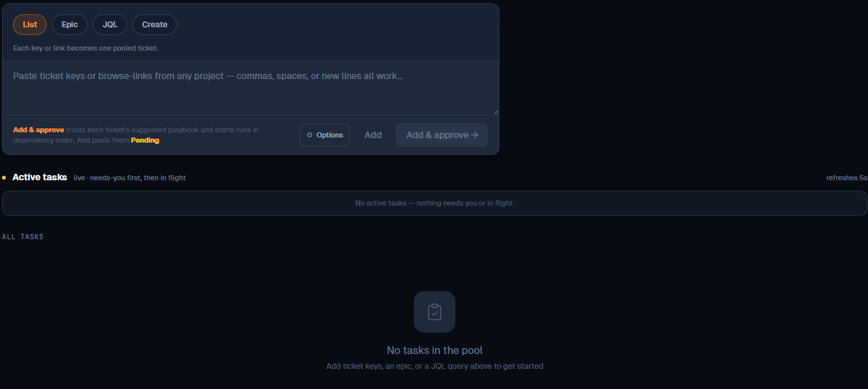Click the text area resize grip
The height and width of the screenshot is (389, 868).
tap(496, 112)
